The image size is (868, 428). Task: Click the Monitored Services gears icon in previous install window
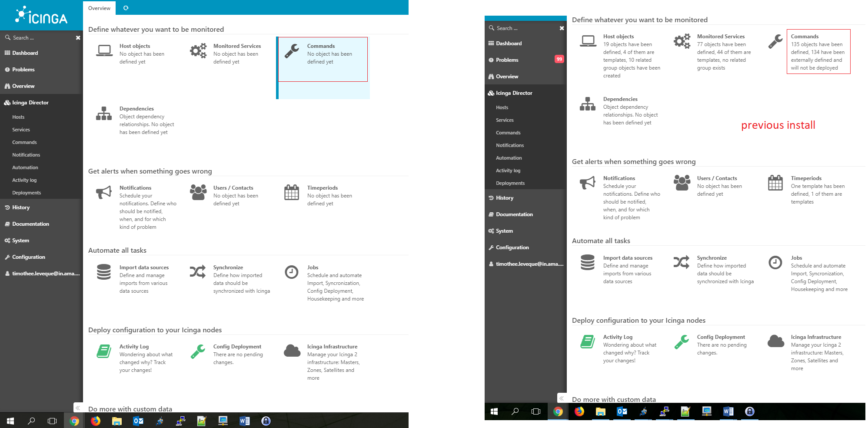coord(682,41)
